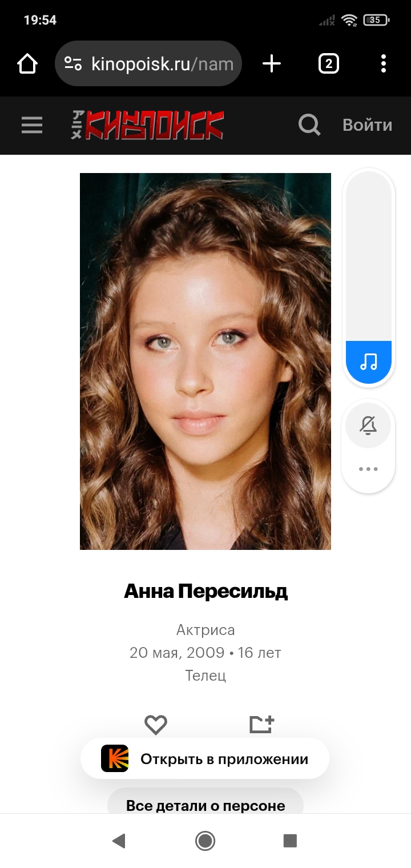411x868 pixels.
Task: Open Все детали о персоне
Action: tap(205, 806)
